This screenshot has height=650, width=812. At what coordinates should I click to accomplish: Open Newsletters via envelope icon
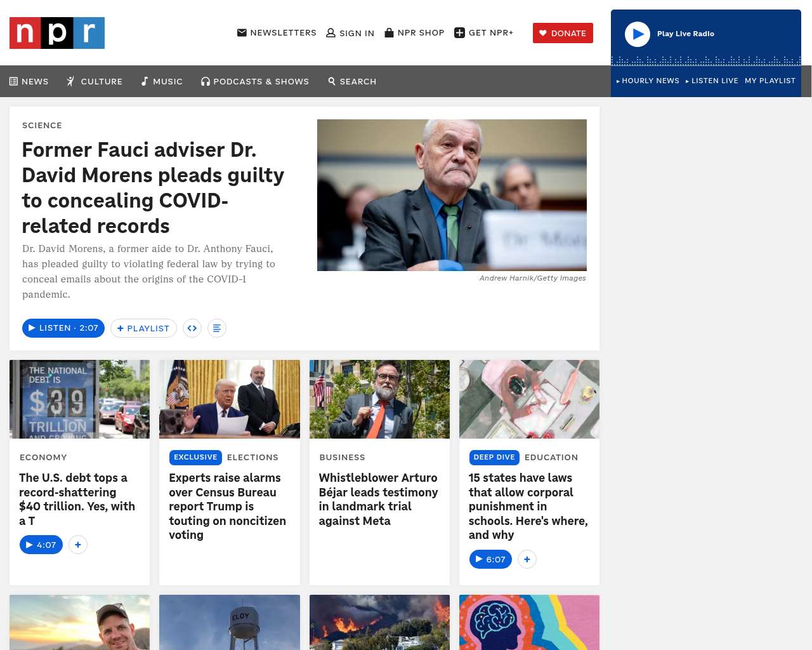pos(242,32)
